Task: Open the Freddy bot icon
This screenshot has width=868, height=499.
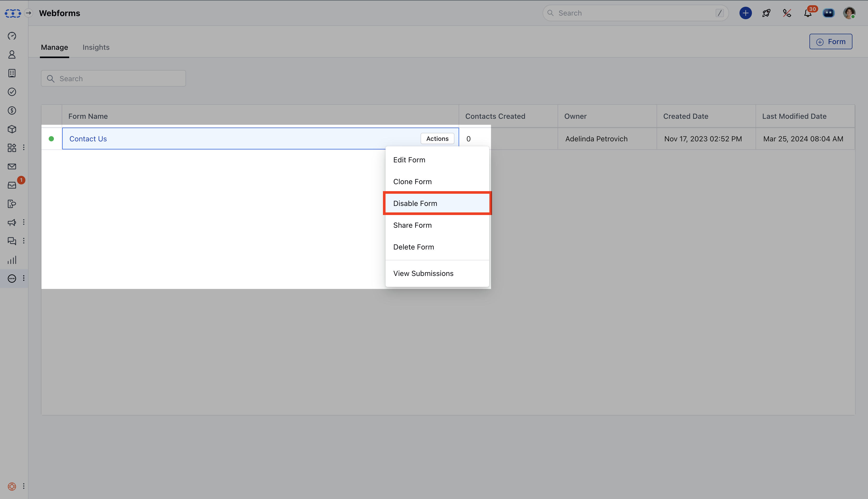Action: click(x=829, y=13)
